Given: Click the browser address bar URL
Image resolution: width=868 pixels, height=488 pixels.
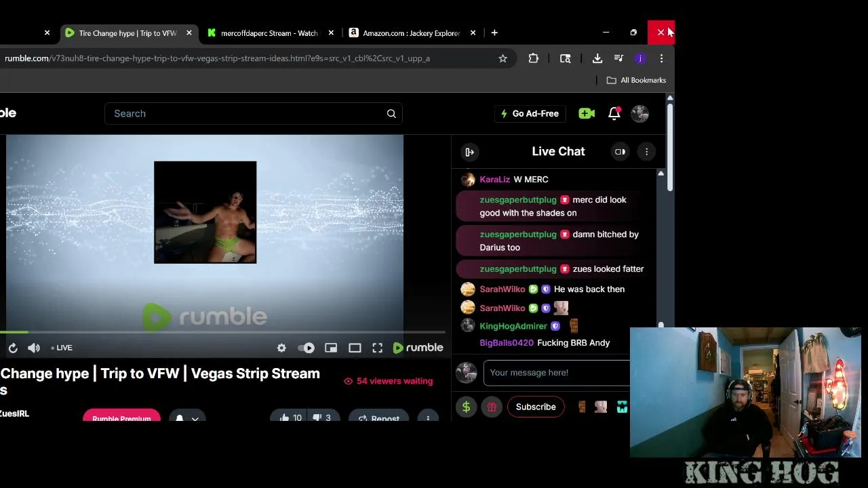Looking at the screenshot, I should 217,58.
